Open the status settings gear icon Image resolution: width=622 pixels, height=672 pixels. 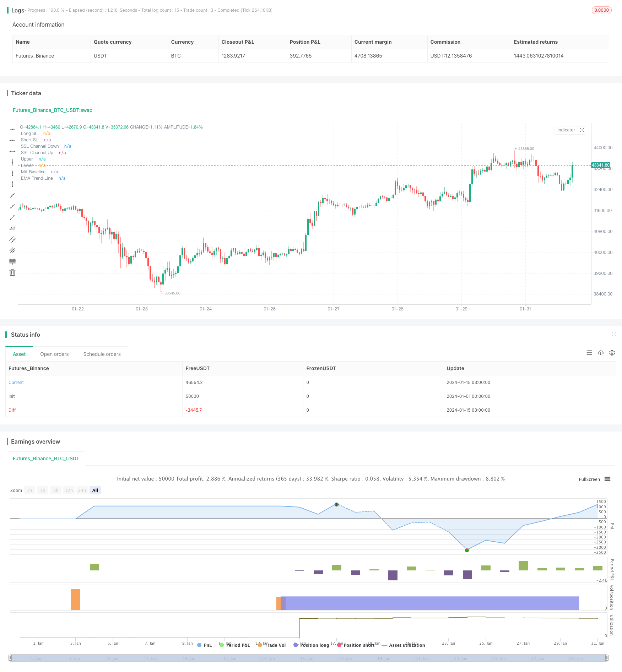pyautogui.click(x=612, y=353)
